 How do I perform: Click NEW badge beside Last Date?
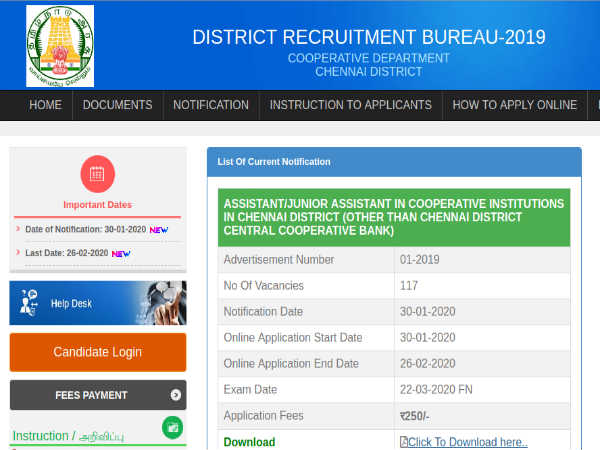[x=121, y=253]
